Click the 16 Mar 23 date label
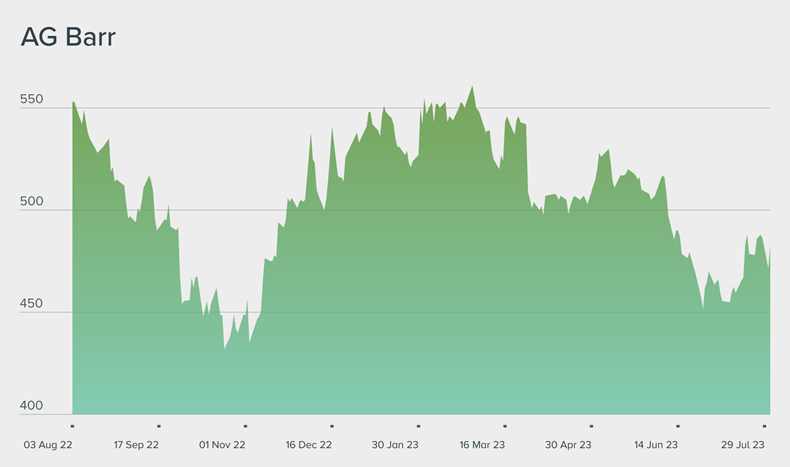This screenshot has height=467, width=790. click(x=482, y=445)
